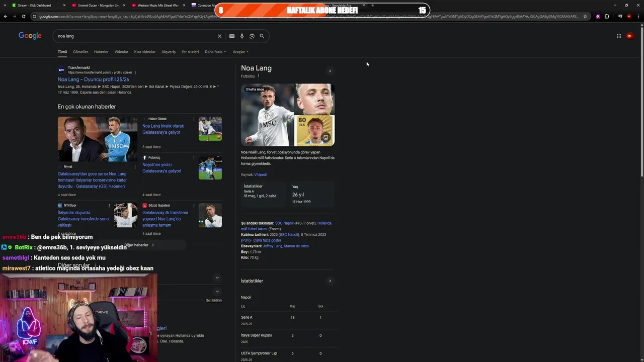Switch to Alışveriş tab

point(169,52)
